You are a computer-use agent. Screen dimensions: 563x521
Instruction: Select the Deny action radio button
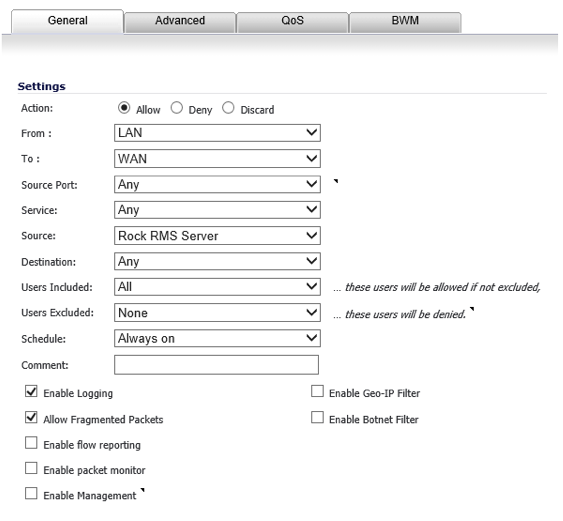click(x=177, y=108)
